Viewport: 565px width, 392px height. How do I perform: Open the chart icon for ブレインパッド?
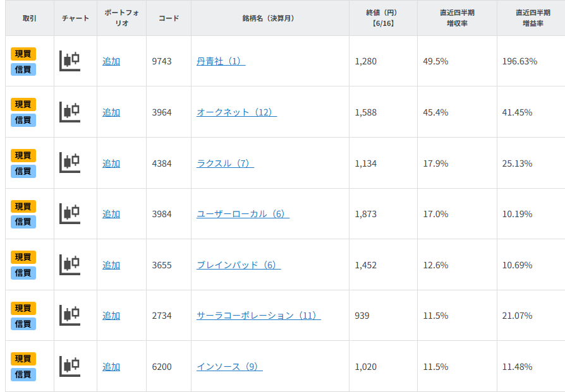70,265
